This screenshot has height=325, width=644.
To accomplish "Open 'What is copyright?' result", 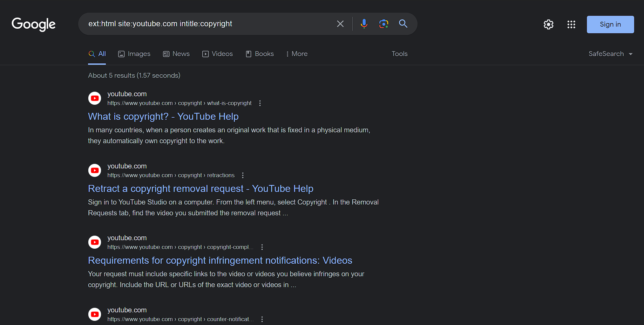I will (163, 117).
